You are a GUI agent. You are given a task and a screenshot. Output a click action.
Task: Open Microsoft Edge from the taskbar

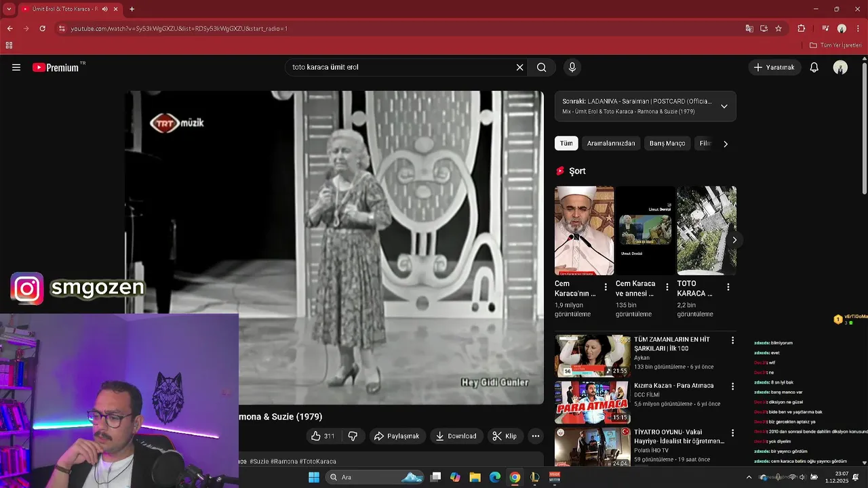[x=495, y=477]
